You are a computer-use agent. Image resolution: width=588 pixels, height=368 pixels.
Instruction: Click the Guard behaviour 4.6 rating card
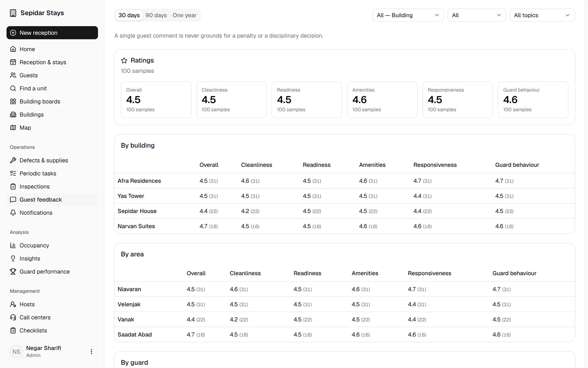point(533,100)
